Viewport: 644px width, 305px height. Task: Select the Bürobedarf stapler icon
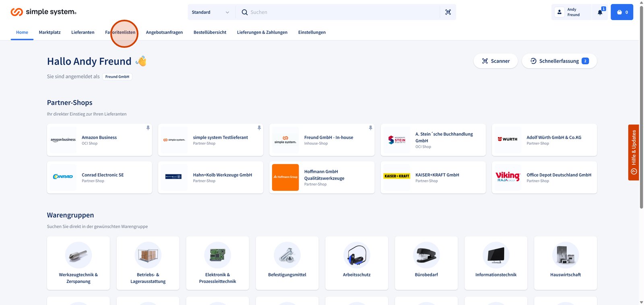[x=426, y=255]
